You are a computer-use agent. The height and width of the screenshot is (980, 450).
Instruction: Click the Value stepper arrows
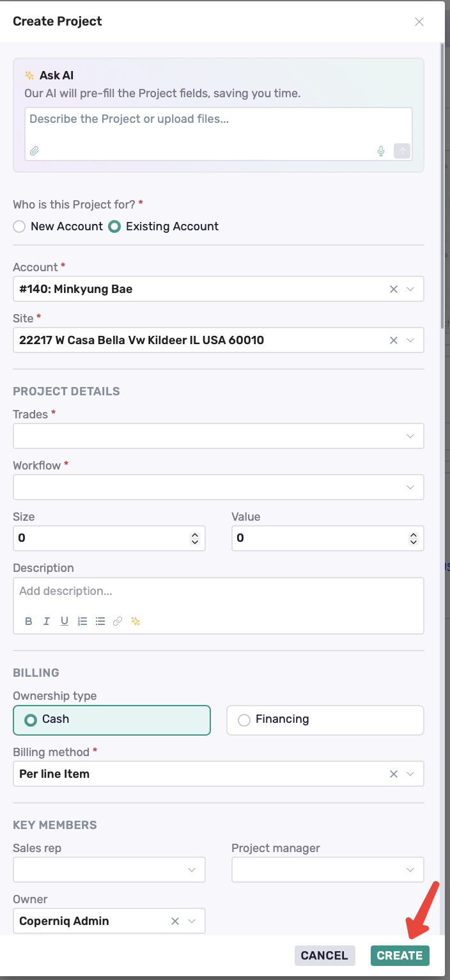tap(414, 538)
